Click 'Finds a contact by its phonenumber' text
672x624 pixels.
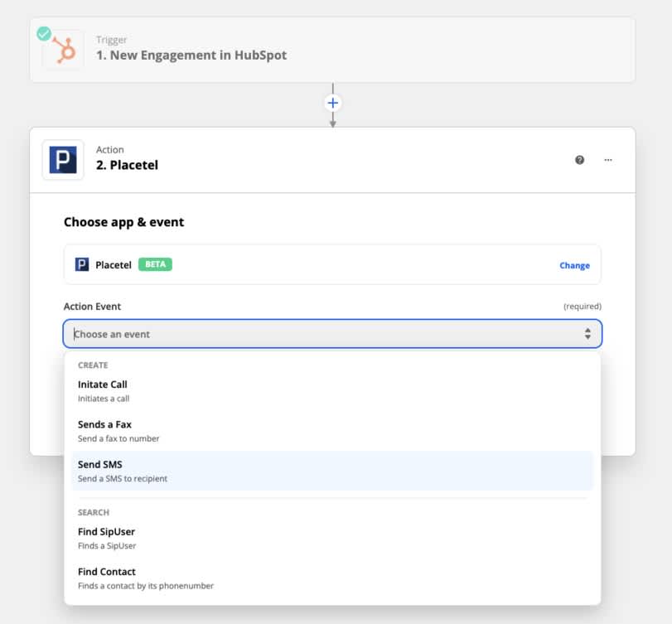pos(146,586)
